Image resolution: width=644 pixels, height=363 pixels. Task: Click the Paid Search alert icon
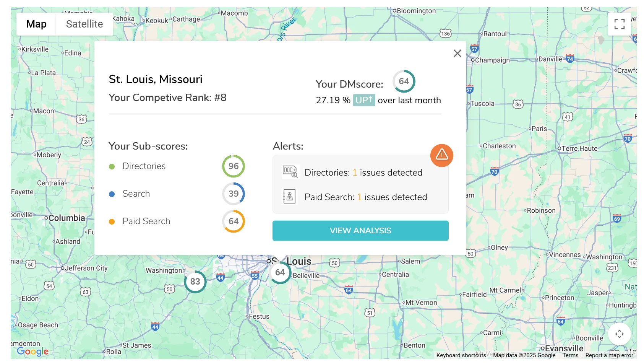[x=289, y=197]
